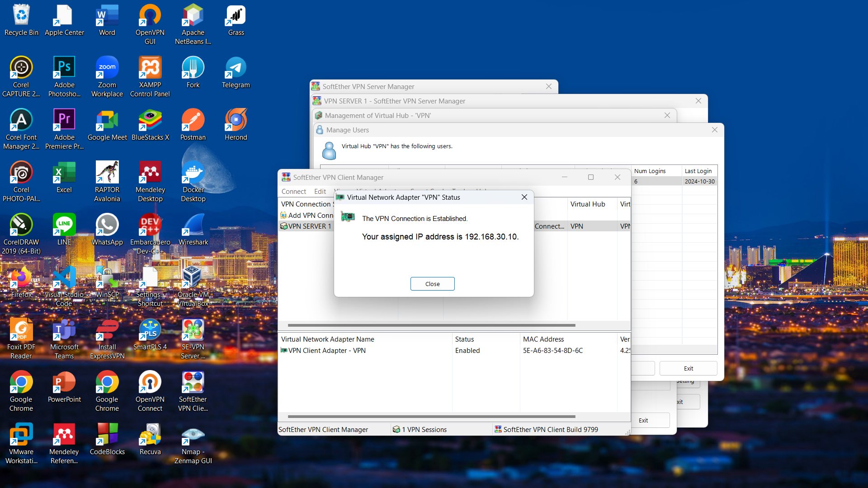This screenshot has width=868, height=488.
Task: Click Exit button in Manage Users window
Action: pyautogui.click(x=688, y=368)
